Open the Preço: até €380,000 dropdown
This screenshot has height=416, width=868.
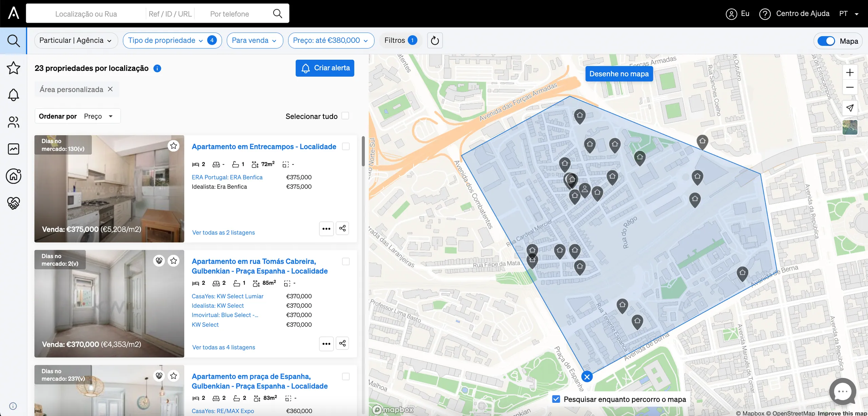point(331,40)
